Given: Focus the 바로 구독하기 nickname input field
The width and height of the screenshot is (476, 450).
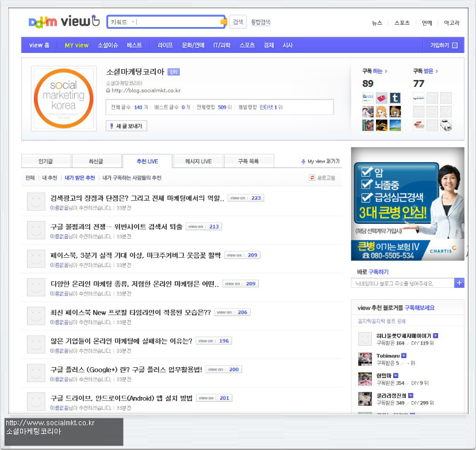Looking at the screenshot, I should pyautogui.click(x=402, y=283).
